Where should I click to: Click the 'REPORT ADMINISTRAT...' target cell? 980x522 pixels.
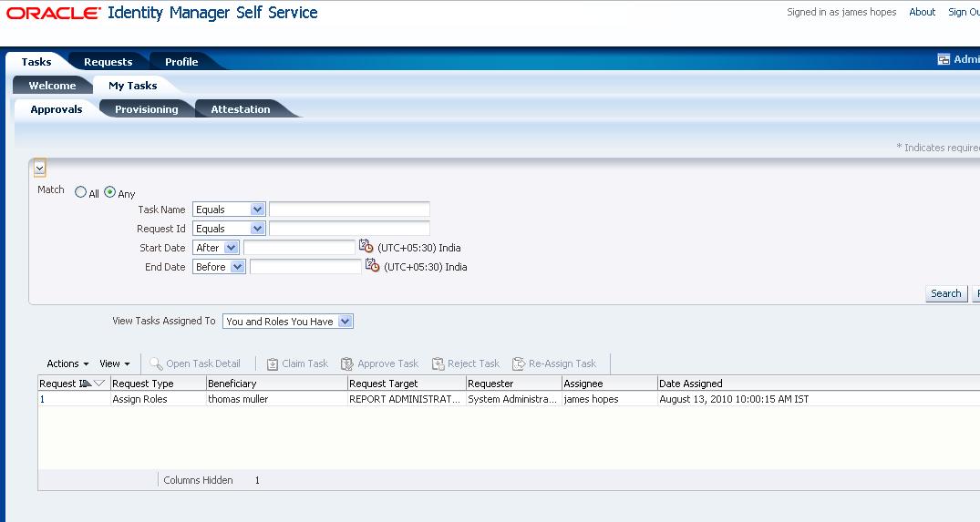click(407, 399)
